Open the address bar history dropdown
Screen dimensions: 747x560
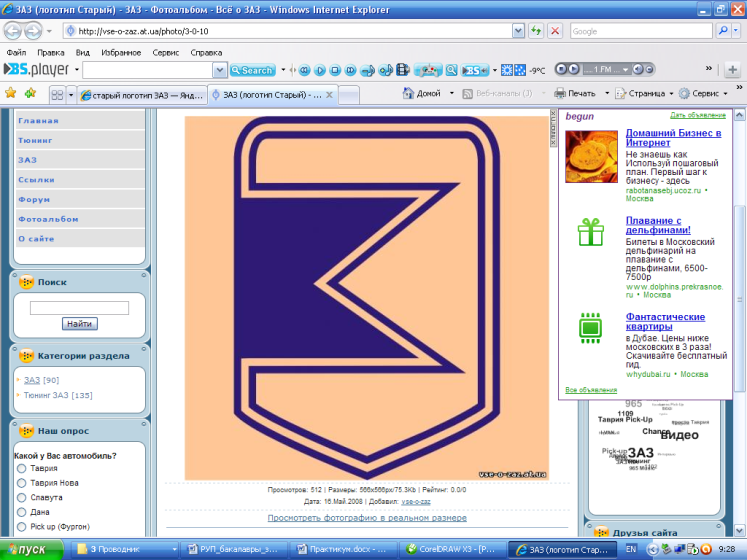pos(518,31)
